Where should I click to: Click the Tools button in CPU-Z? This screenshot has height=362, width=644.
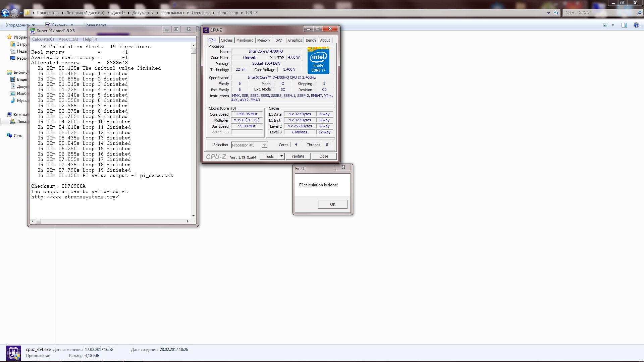(269, 156)
